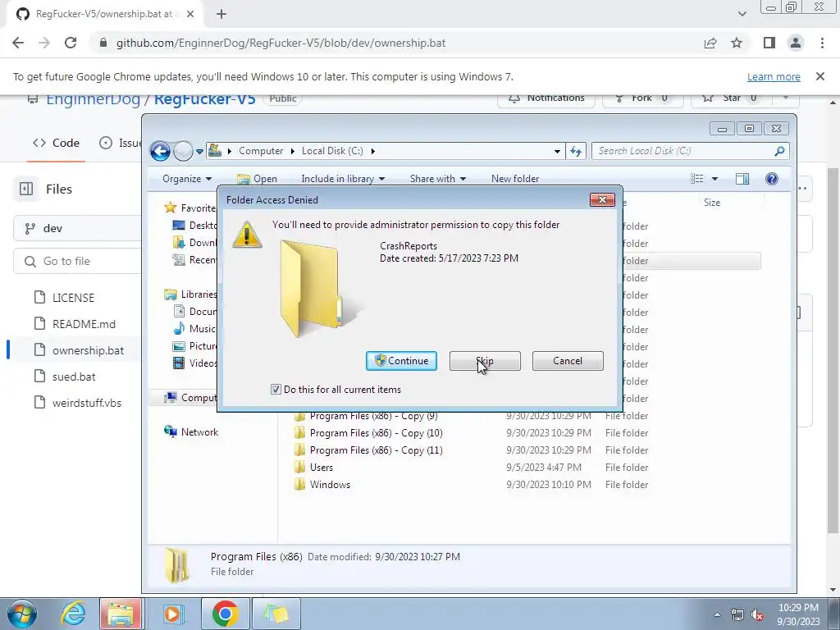Open README.md in GitHub tree
The height and width of the screenshot is (630, 840).
coord(84,323)
